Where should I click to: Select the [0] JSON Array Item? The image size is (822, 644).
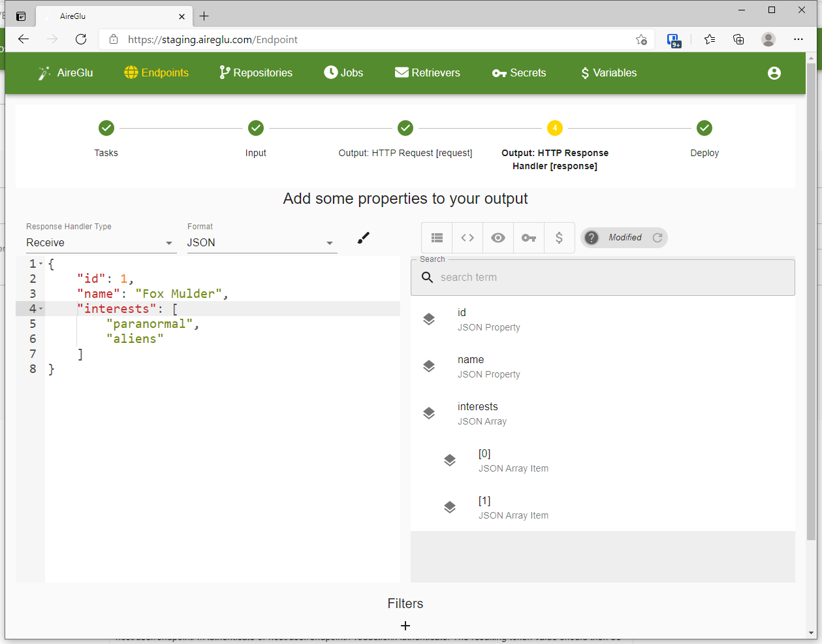tap(603, 460)
